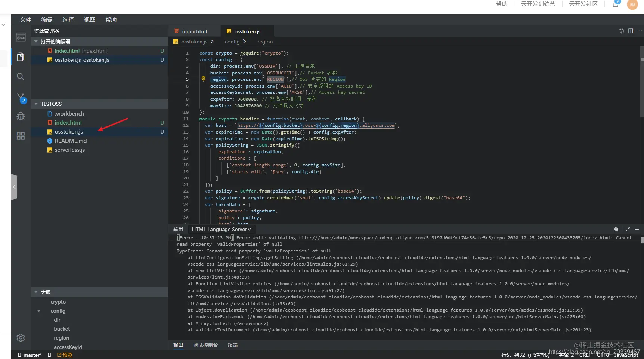Open the Debug bug icon in activity bar
644x359 pixels.
tap(21, 116)
